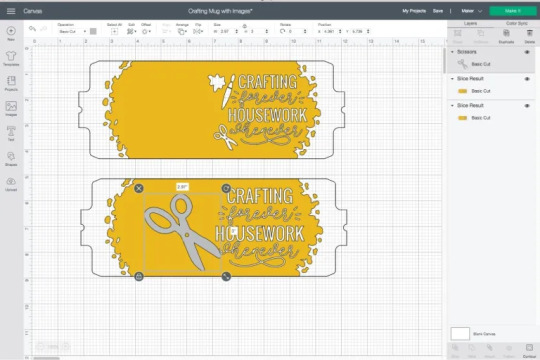Viewport: 540px width, 360px height.
Task: Collapse the Scissors layer group
Action: (452, 52)
